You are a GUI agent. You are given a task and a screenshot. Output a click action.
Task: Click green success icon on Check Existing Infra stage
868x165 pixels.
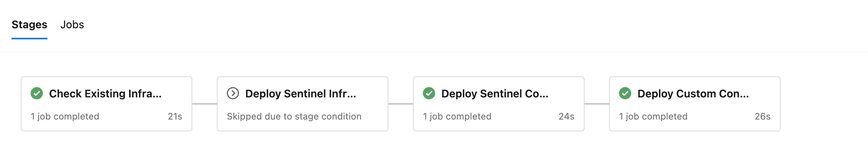click(37, 93)
